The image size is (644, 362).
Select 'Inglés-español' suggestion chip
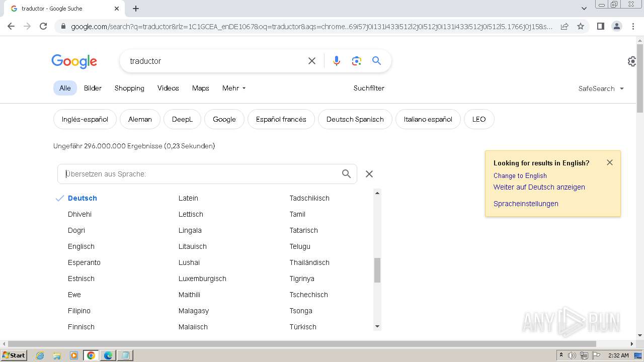click(85, 119)
